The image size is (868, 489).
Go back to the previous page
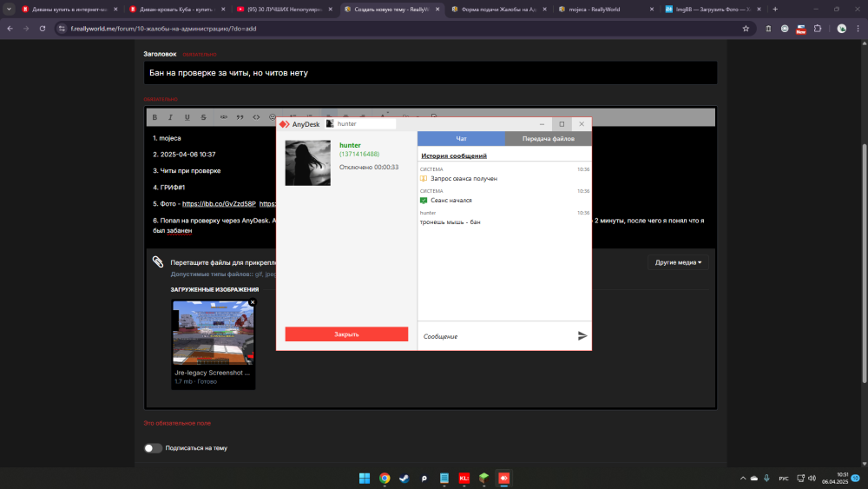(x=10, y=29)
